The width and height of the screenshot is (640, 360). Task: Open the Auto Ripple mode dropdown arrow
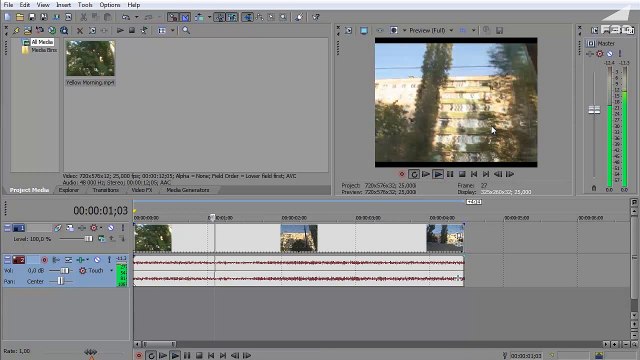[x=209, y=17]
